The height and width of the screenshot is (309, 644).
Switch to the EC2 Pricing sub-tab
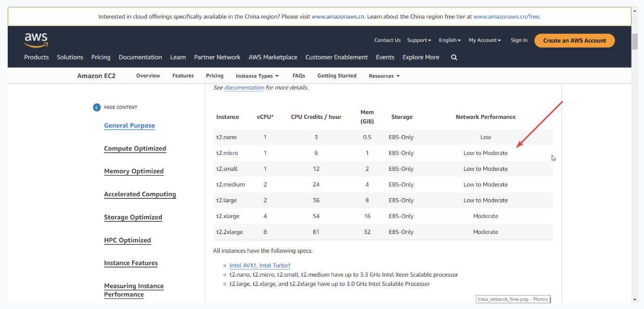tap(215, 76)
